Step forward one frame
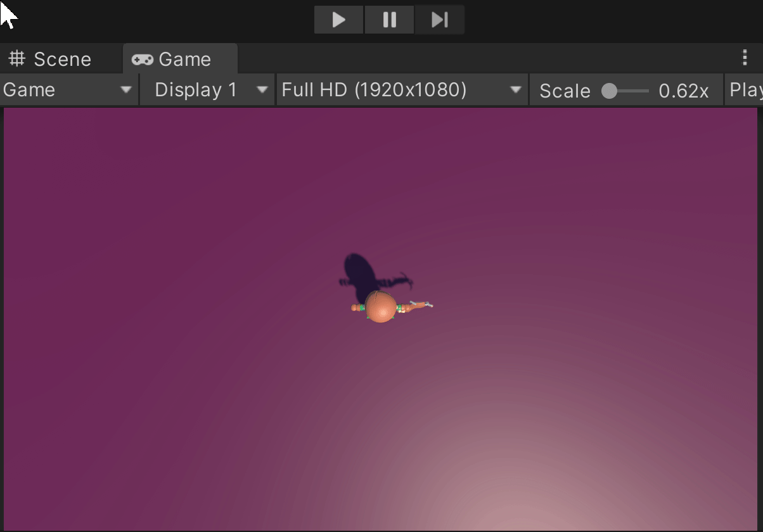The height and width of the screenshot is (532, 763). pyautogui.click(x=439, y=19)
